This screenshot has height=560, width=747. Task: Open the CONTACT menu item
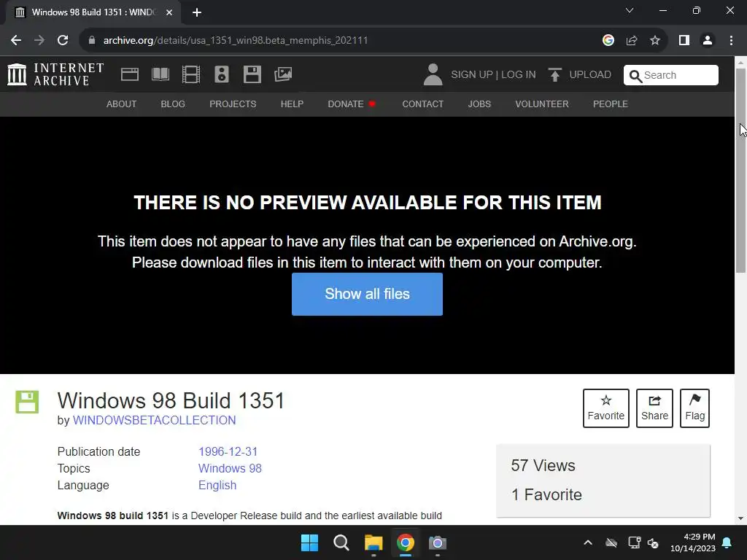coord(422,104)
